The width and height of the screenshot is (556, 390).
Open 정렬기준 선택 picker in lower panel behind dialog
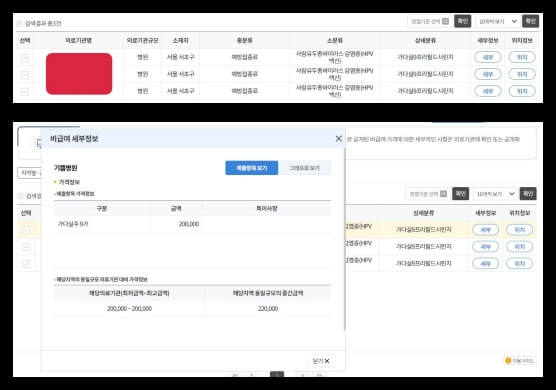428,194
